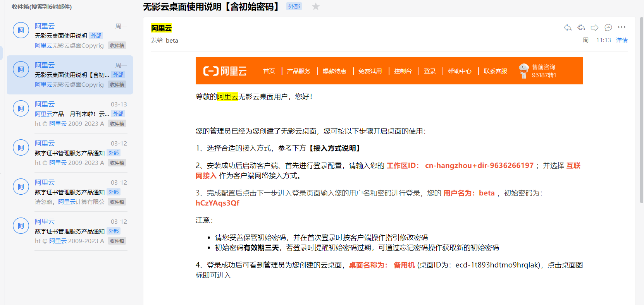Open 首页 in the banner menu

point(269,71)
